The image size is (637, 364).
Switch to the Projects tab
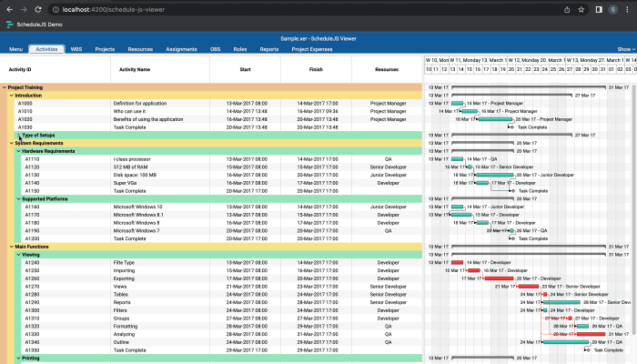[105, 49]
